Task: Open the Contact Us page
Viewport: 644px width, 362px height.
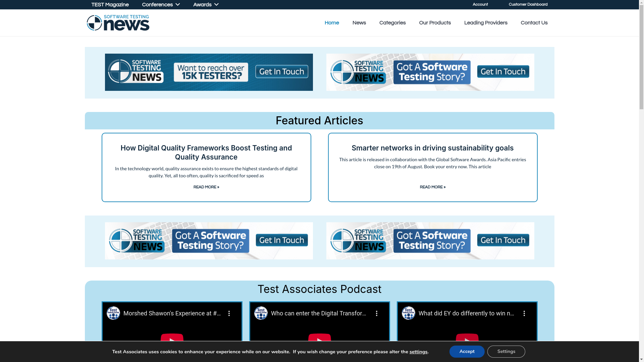Action: (x=534, y=23)
